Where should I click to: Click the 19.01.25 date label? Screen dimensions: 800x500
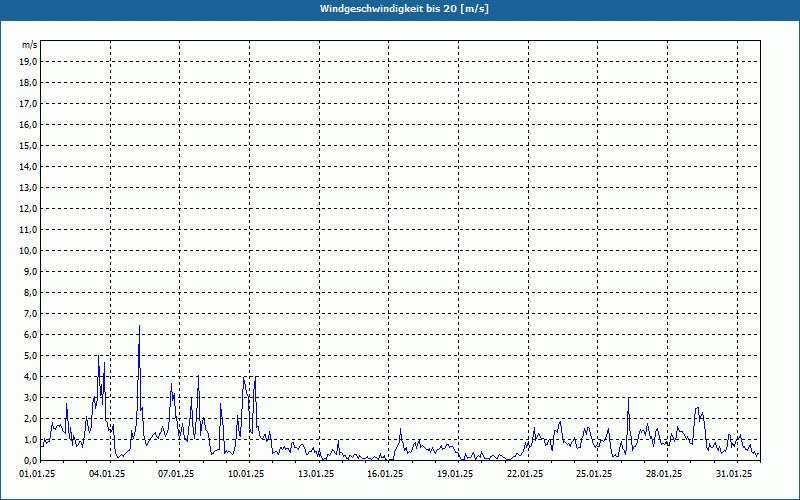(x=455, y=474)
